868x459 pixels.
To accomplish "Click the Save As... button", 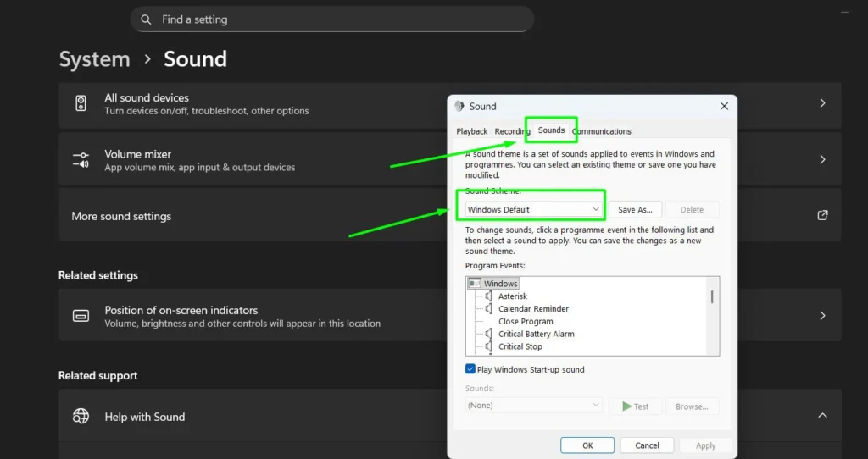I will tap(635, 209).
